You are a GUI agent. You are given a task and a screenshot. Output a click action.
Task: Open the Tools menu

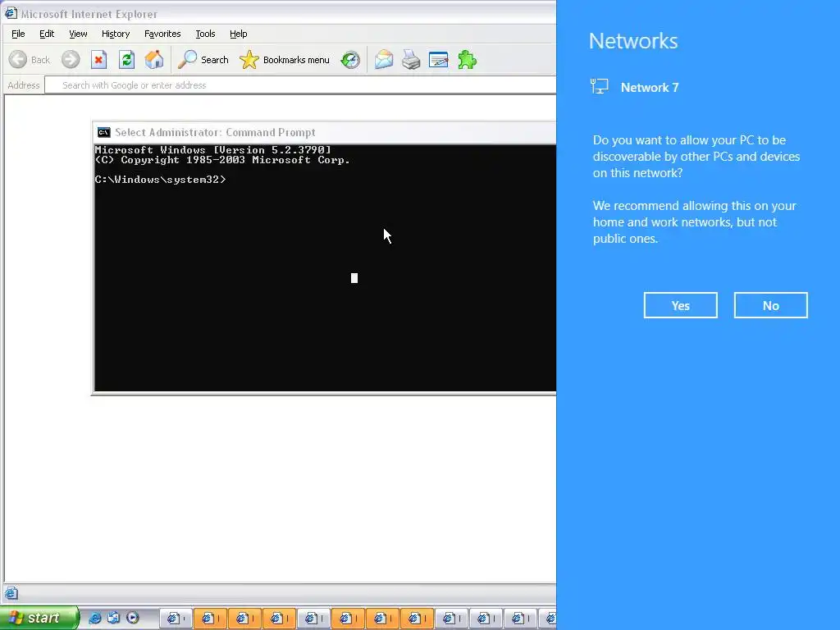(205, 34)
